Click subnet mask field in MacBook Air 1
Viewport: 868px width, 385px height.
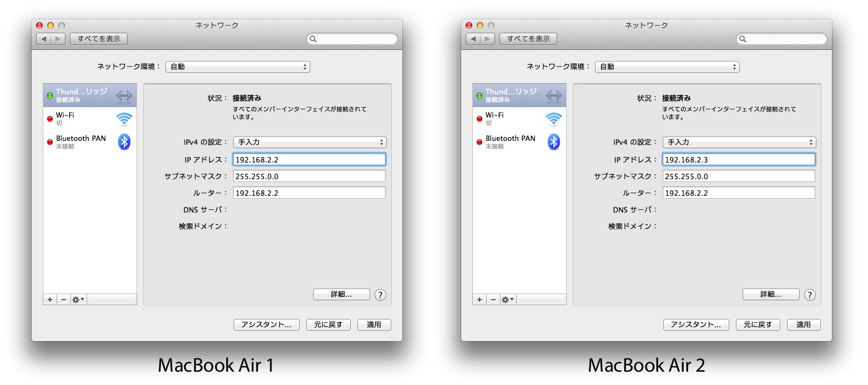pos(309,176)
